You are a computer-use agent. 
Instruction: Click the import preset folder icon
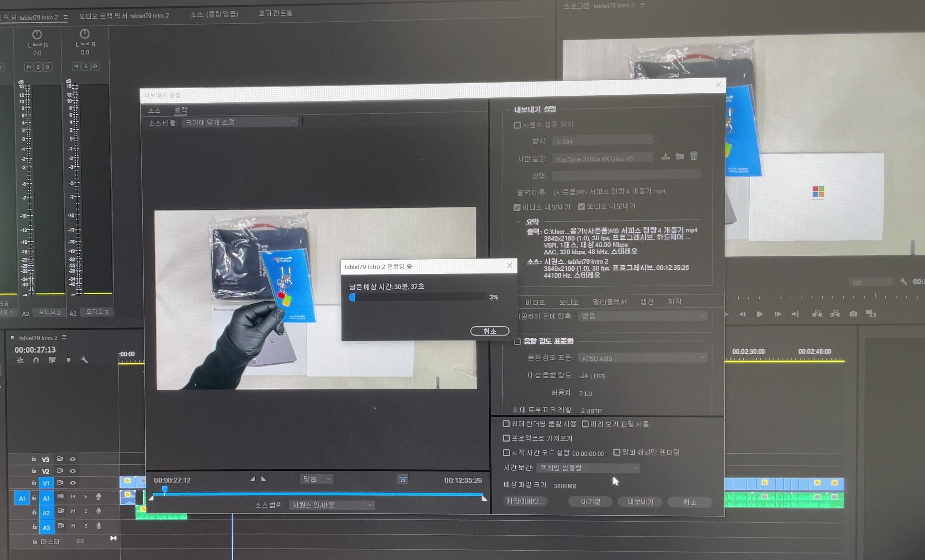click(x=679, y=156)
